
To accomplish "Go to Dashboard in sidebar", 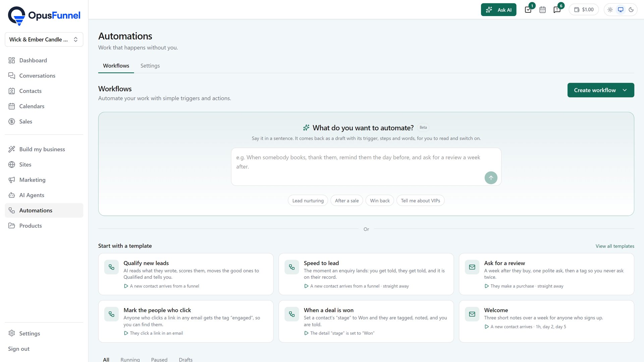I will pyautogui.click(x=44, y=60).
